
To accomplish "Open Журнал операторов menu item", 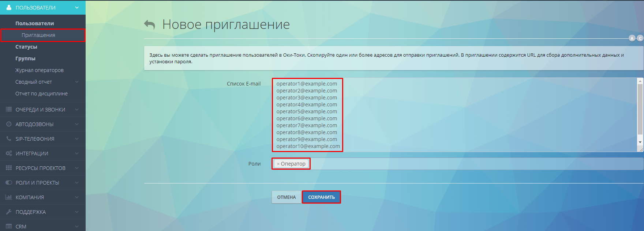I will click(x=40, y=70).
